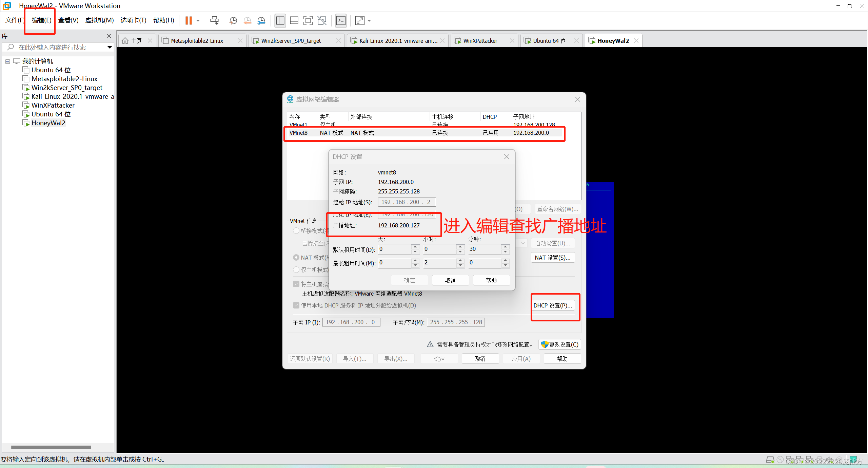Click the unity mode icon
Viewport: 868px width, 468px height.
pyautogui.click(x=322, y=20)
